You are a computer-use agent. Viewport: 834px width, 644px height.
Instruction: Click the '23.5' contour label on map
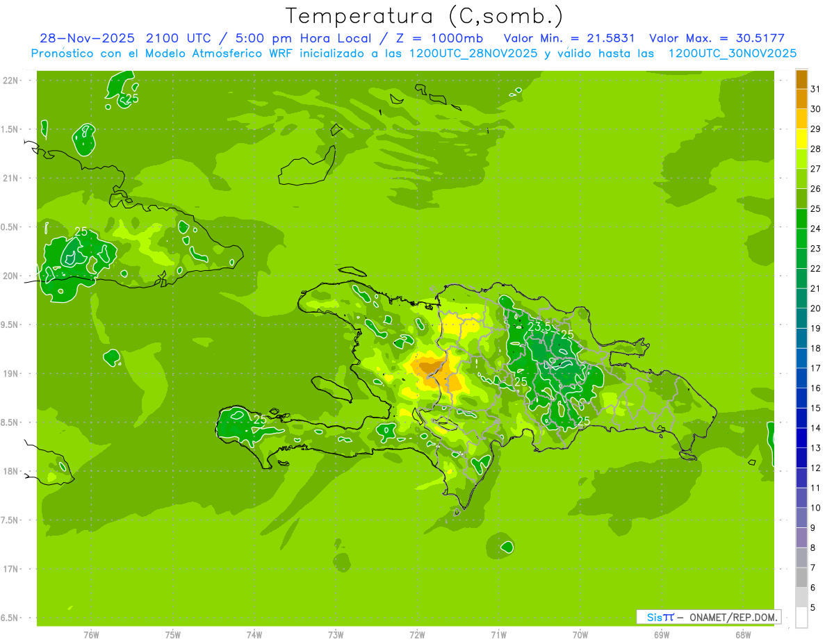tap(539, 327)
